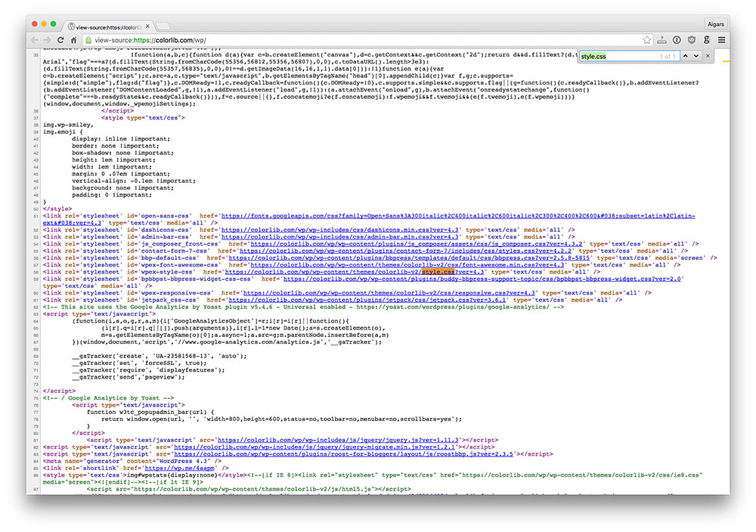The width and height of the screenshot is (756, 532).
Task: Open the circular info extension icon
Action: 677,40
